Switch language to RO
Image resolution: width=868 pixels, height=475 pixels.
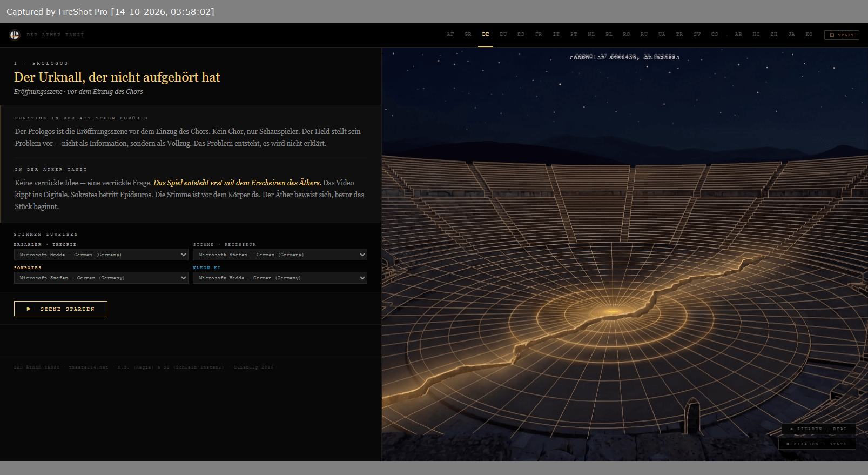tap(627, 34)
